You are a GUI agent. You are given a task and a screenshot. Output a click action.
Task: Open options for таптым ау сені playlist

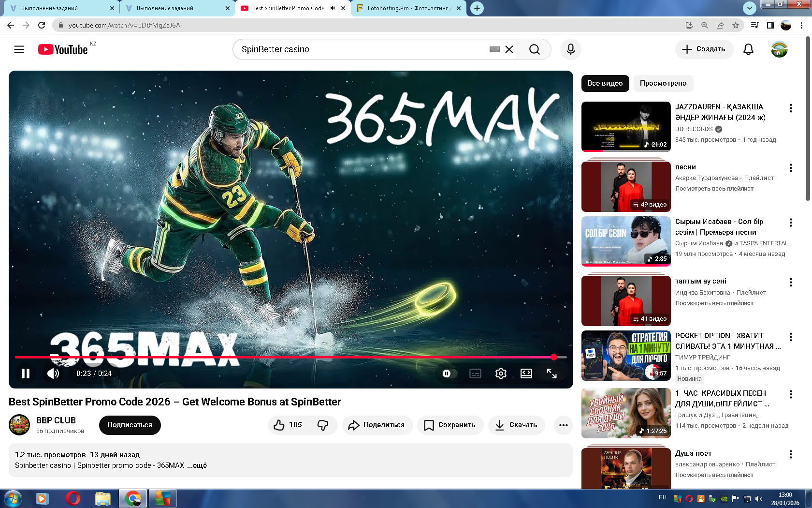point(791,282)
